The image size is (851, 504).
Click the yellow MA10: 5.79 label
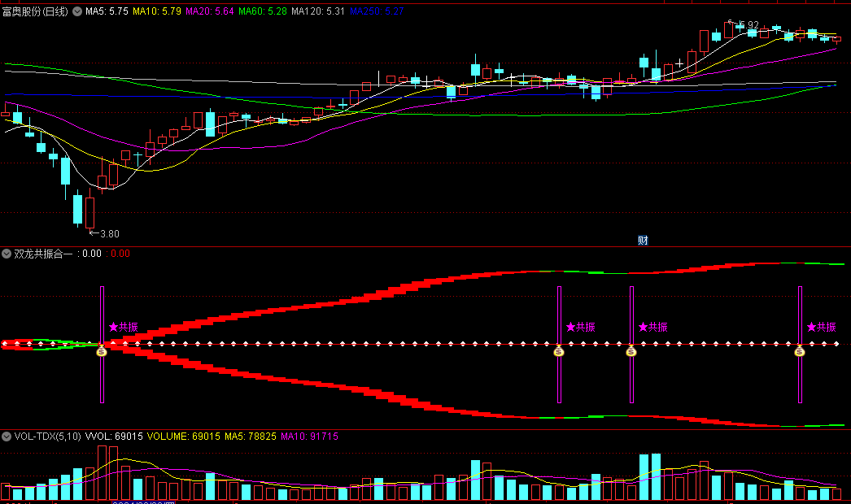157,11
